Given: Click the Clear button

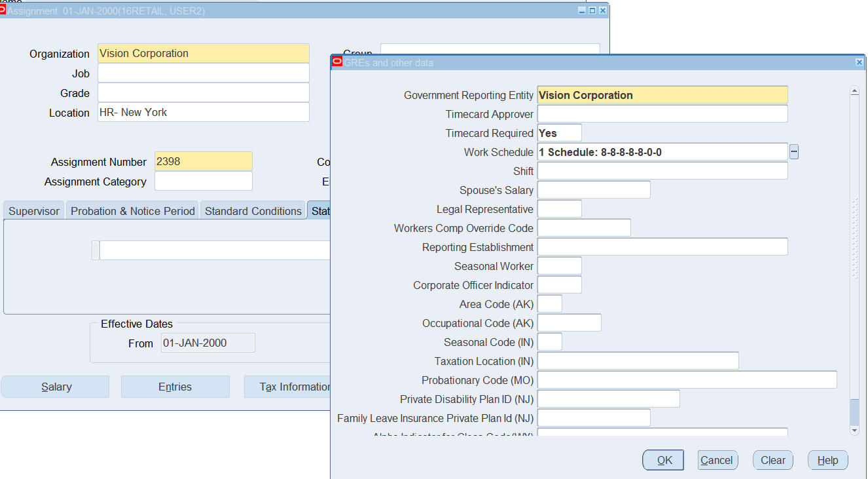Looking at the screenshot, I should [x=773, y=460].
